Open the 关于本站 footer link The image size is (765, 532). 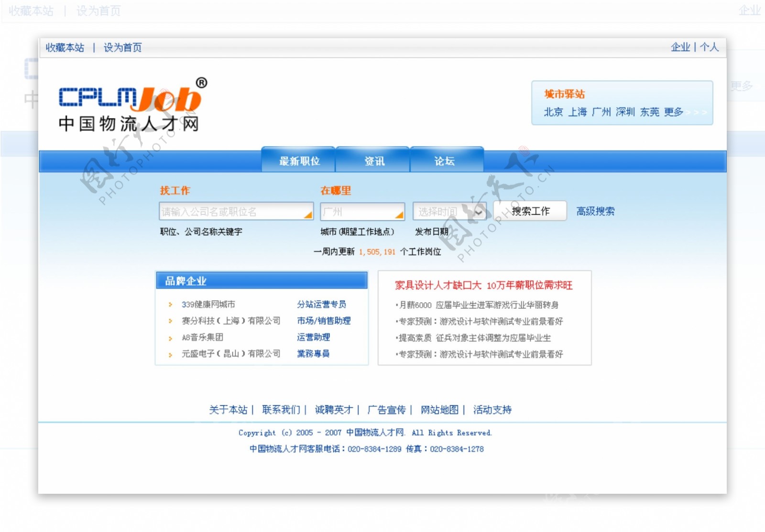(228, 410)
